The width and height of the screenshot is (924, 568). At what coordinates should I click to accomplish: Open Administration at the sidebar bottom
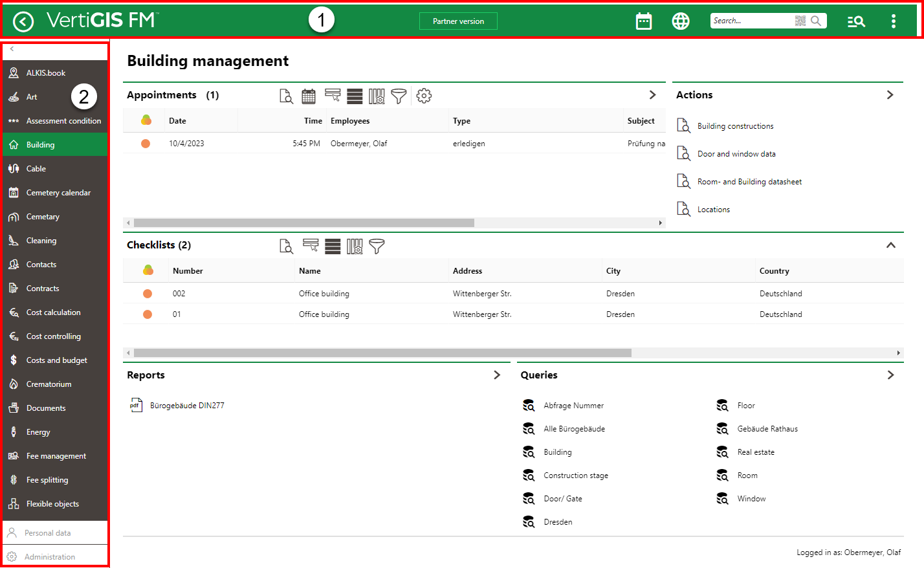pos(55,556)
